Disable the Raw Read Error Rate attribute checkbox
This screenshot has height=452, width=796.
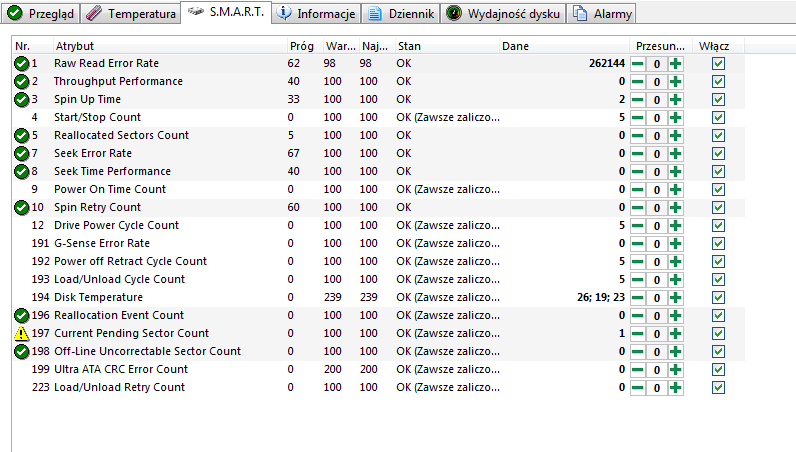pos(718,63)
